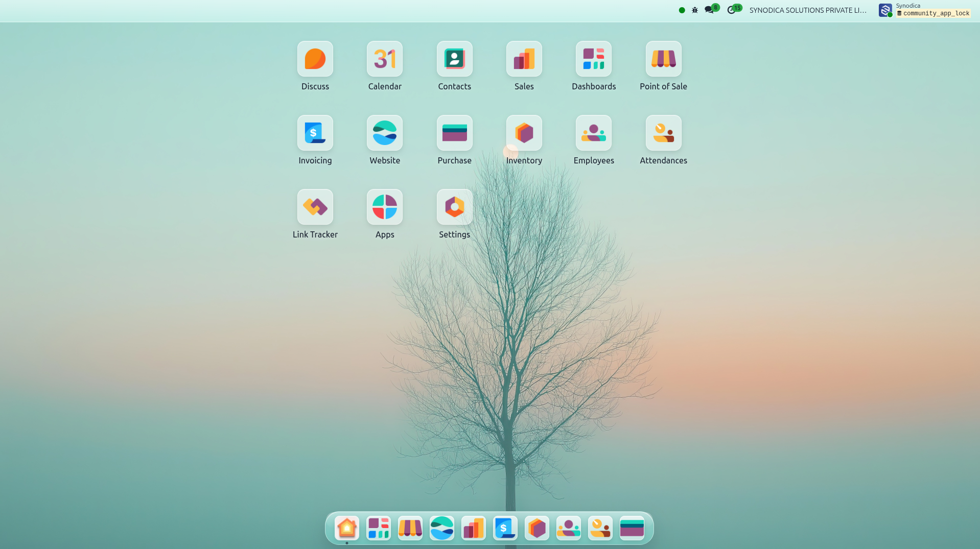
Task: Open the Dashboards app icon
Action: (594, 59)
